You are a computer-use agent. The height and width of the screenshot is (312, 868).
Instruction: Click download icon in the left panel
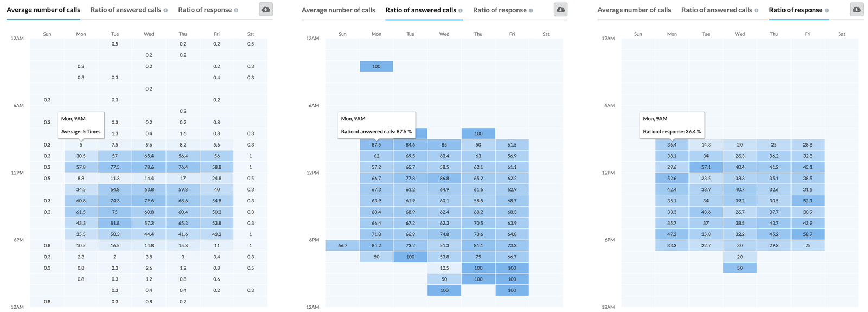tap(266, 10)
